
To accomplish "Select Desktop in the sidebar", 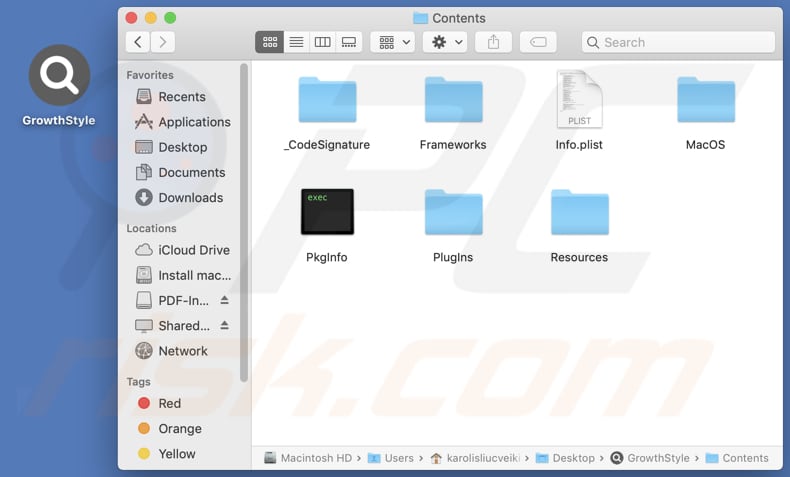I will [171, 147].
